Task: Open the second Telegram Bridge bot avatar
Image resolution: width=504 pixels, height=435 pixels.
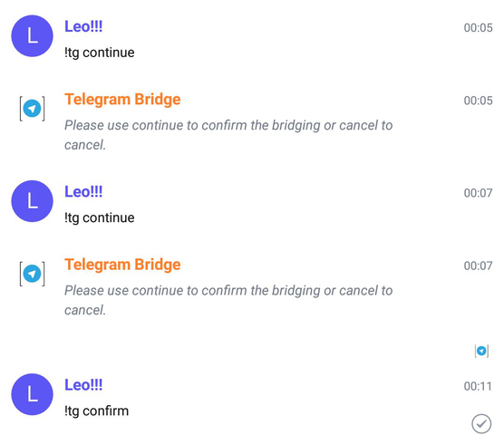Action: pos(32,274)
